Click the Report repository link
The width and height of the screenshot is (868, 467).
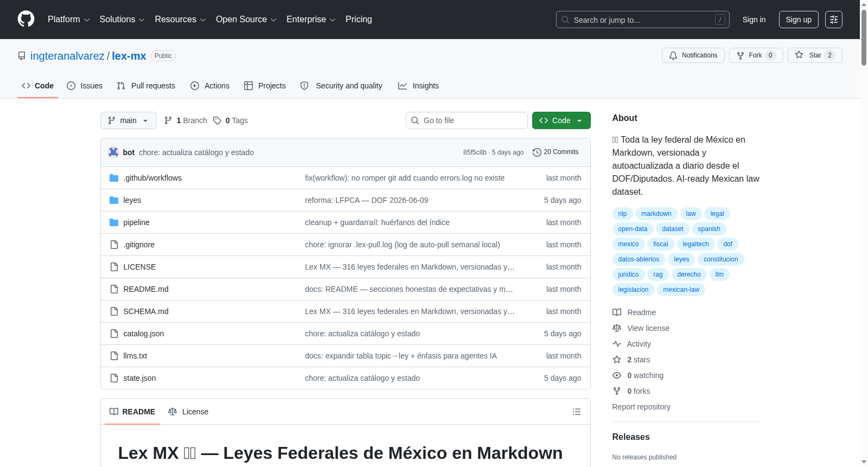click(641, 407)
